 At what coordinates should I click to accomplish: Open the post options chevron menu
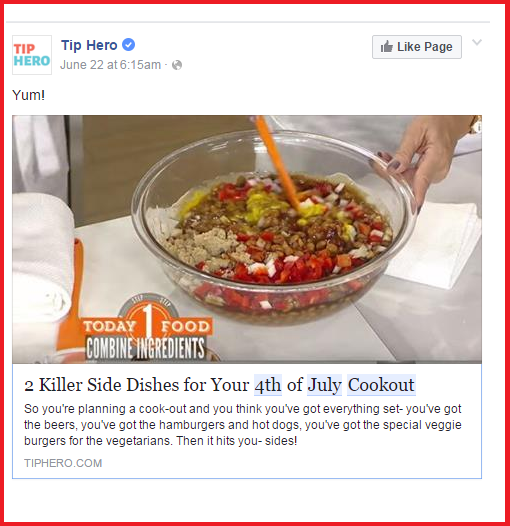tap(477, 42)
